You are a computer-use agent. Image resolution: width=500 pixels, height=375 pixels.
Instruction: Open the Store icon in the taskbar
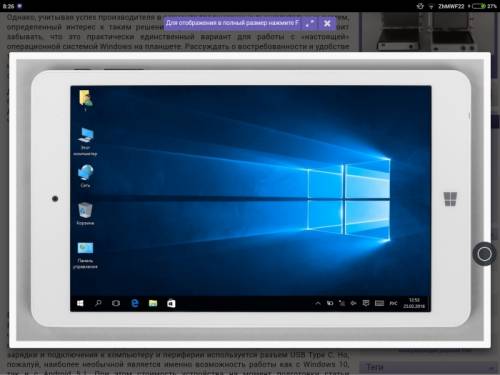[171, 303]
